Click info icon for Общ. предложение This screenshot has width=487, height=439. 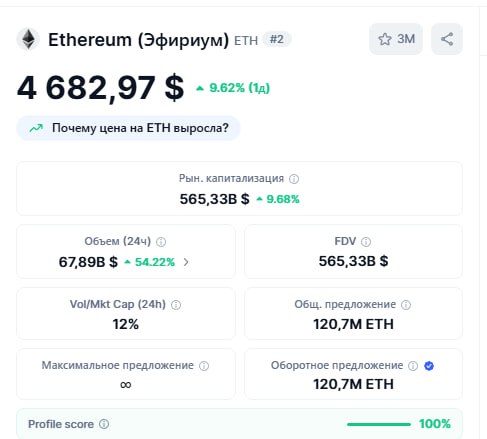tap(406, 305)
